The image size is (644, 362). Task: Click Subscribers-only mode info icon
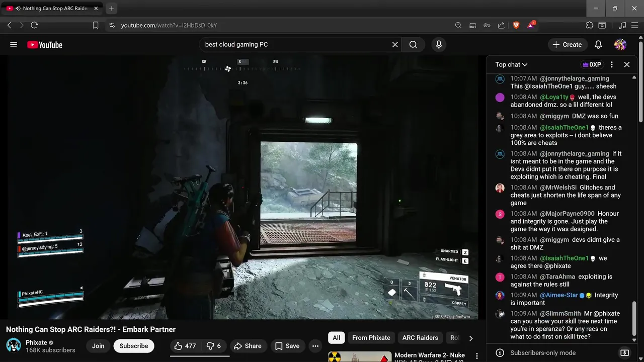point(500,353)
